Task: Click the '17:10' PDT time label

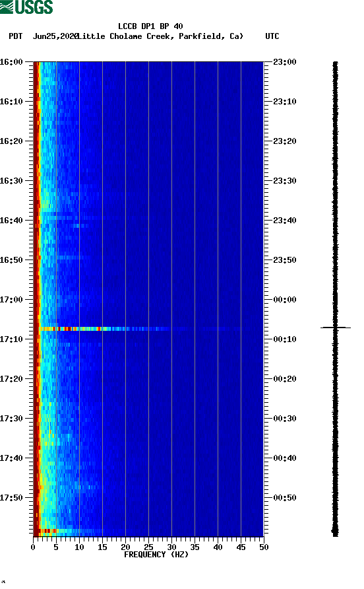Action: [x=11, y=339]
